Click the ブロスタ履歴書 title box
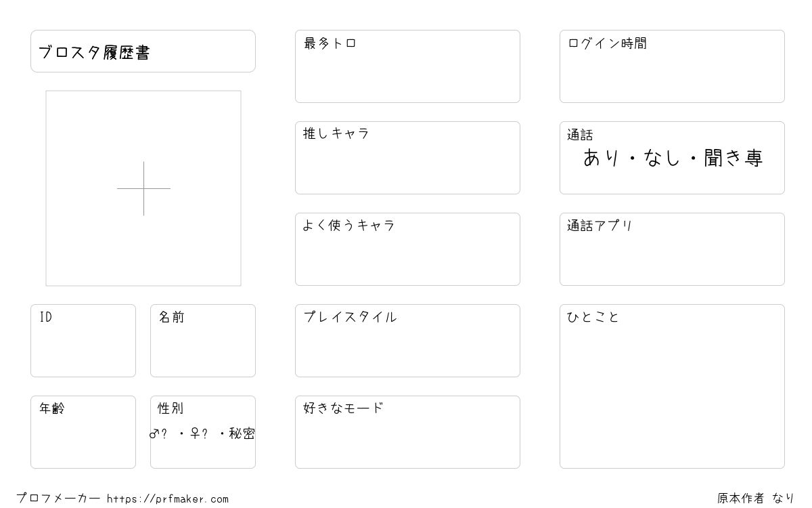The width and height of the screenshot is (812, 508). [143, 51]
